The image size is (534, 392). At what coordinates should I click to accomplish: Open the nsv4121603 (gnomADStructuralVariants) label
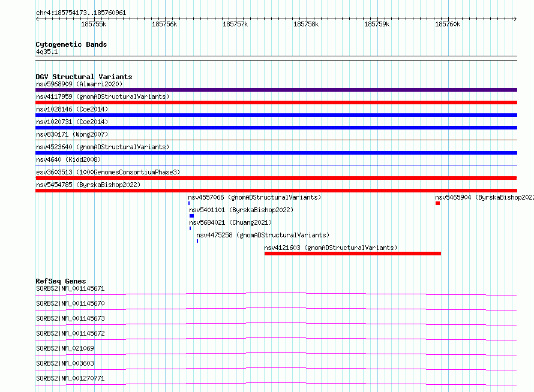tap(331, 248)
